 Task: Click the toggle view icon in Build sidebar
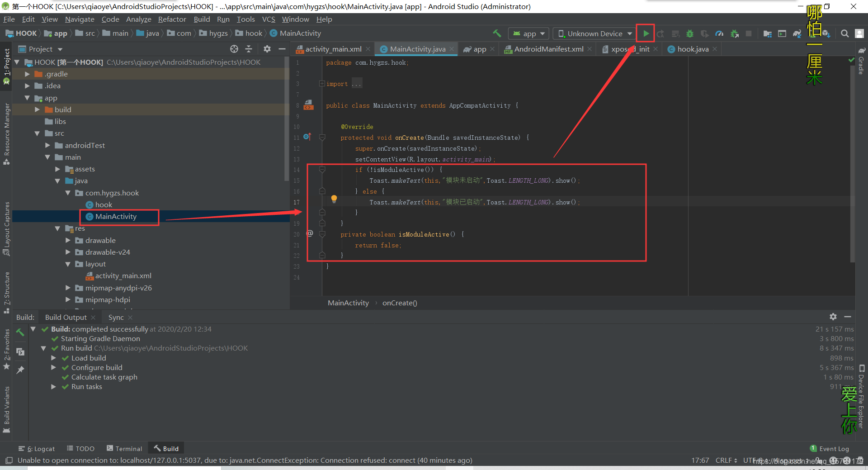click(x=20, y=351)
